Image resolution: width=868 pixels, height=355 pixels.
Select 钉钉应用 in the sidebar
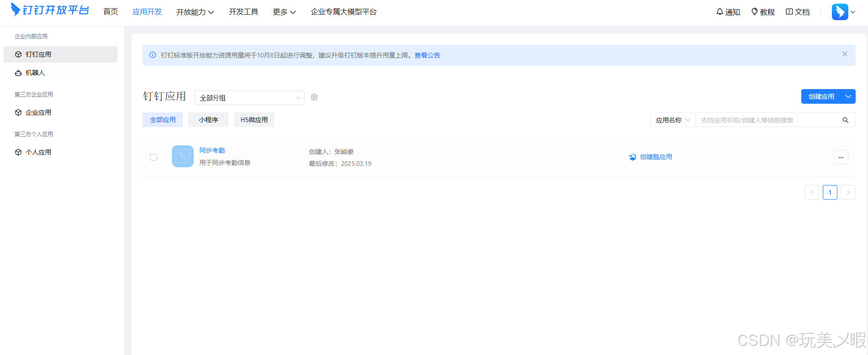coord(60,54)
